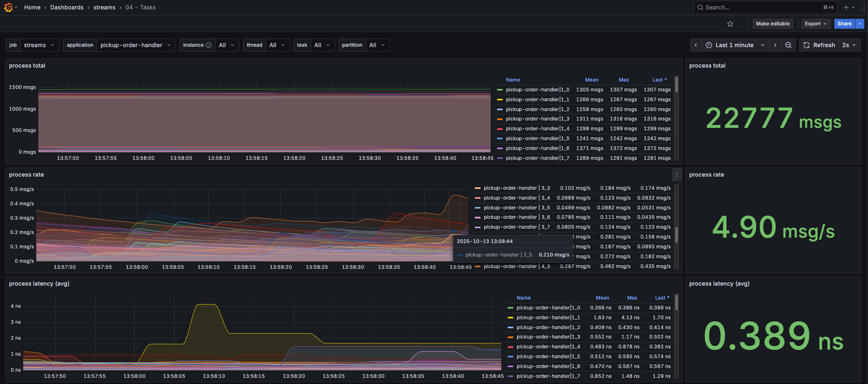The height and width of the screenshot is (384, 868).
Task: Expand the 2s refresh interval dropdown
Action: point(849,45)
